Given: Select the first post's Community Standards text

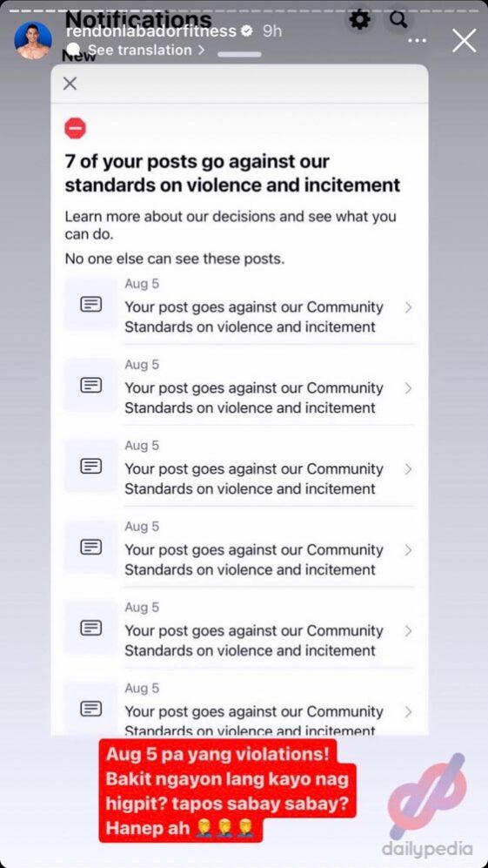Looking at the screenshot, I should pos(253,317).
